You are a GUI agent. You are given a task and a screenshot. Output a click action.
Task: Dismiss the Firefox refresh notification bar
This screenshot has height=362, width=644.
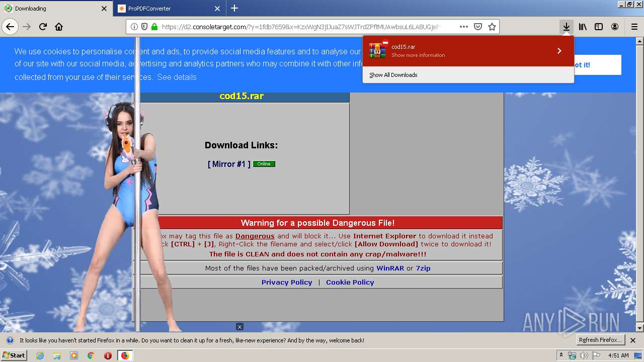(x=633, y=340)
